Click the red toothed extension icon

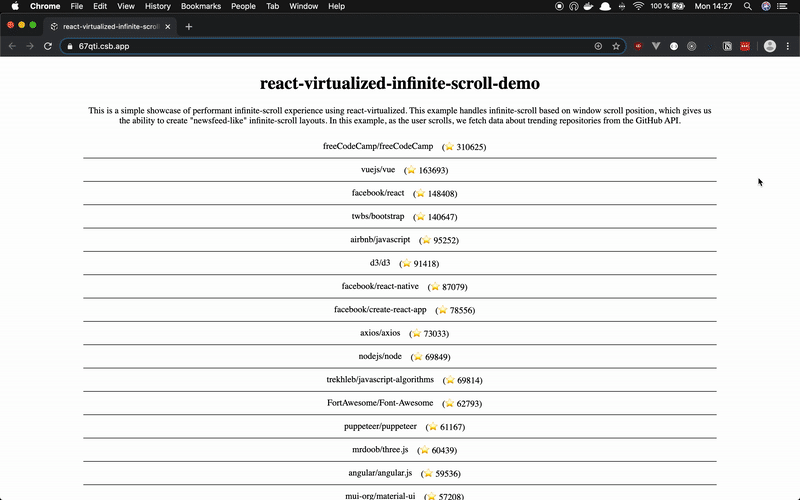pyautogui.click(x=745, y=46)
